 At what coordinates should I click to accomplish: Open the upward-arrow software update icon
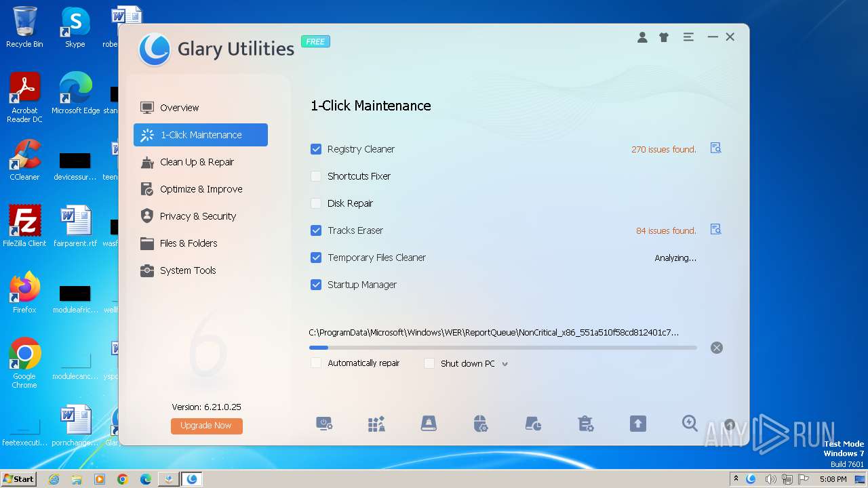click(x=637, y=424)
